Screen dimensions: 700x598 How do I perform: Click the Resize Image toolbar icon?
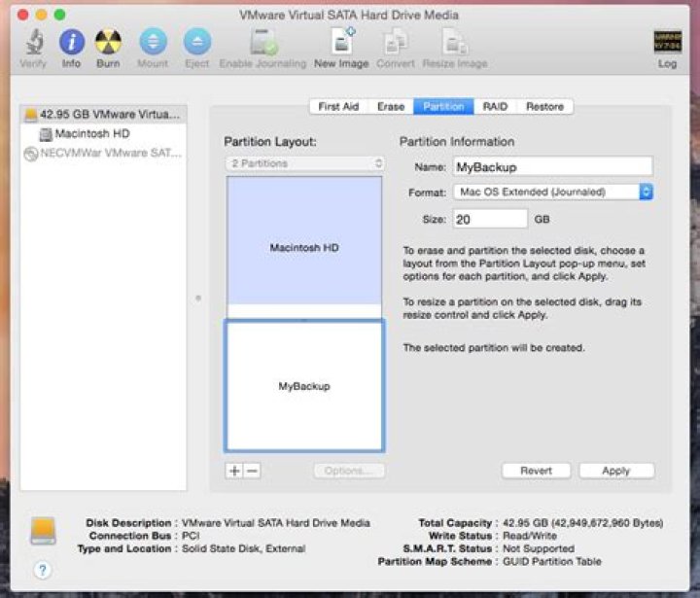click(x=454, y=42)
